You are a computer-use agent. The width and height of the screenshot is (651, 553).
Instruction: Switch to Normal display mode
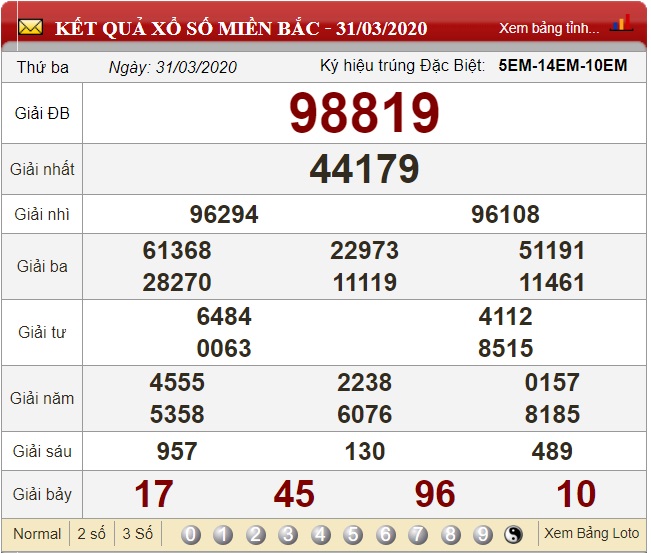(37, 534)
